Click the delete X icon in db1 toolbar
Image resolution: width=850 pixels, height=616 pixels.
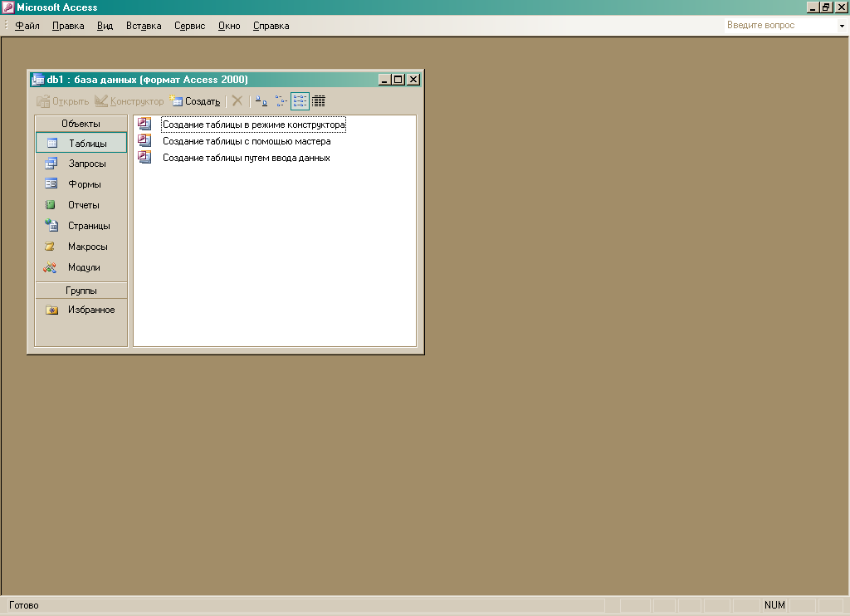coord(237,100)
